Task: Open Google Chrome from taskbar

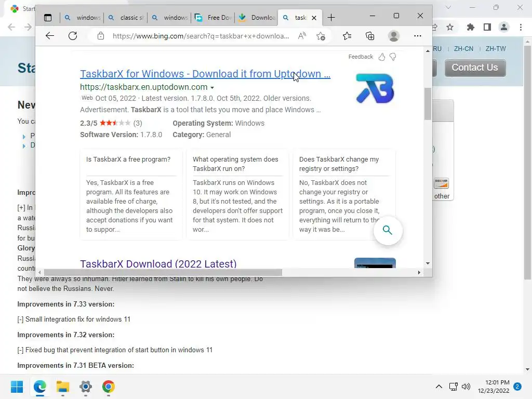Action: 108,387
